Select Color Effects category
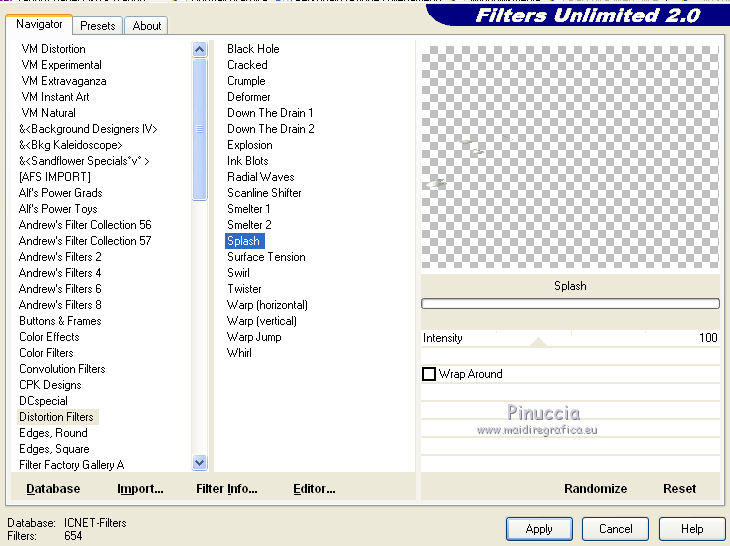This screenshot has height=546, width=730. tap(49, 337)
